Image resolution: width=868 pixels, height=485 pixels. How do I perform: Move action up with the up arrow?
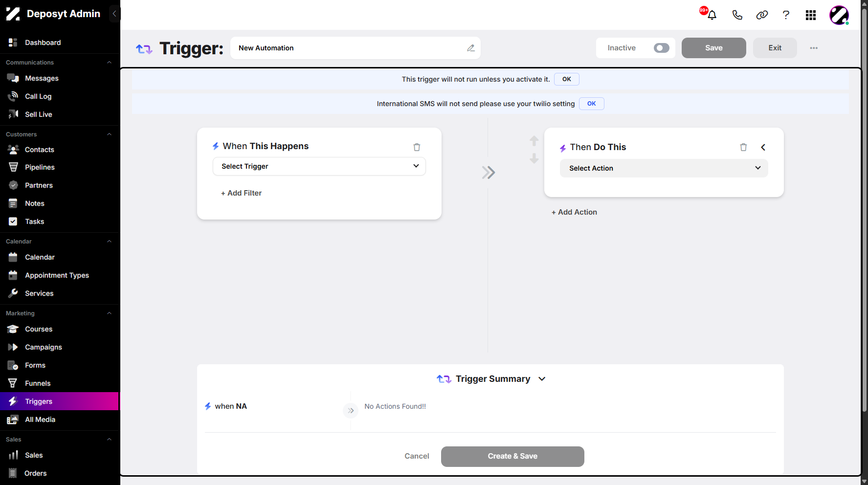[x=534, y=141]
